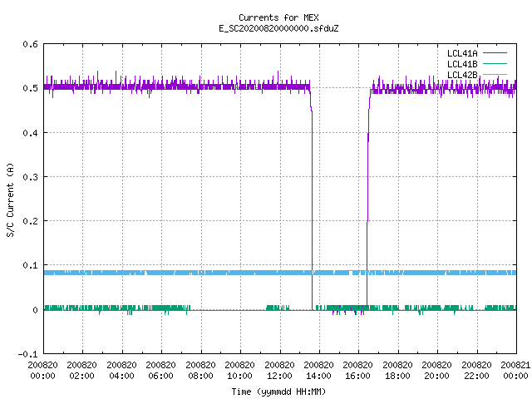Click the 200821 00:00 x-axis tick label
Screen dimensions: 532x399
(x=515, y=371)
